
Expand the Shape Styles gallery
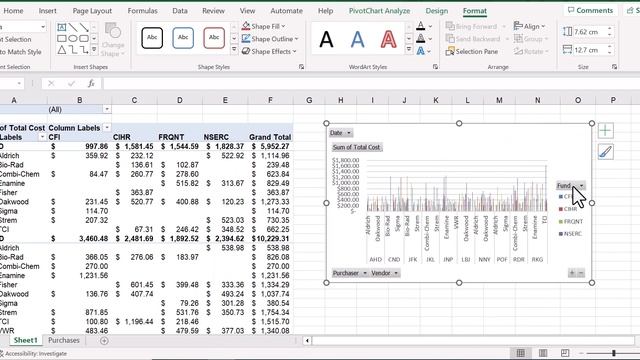click(234, 50)
